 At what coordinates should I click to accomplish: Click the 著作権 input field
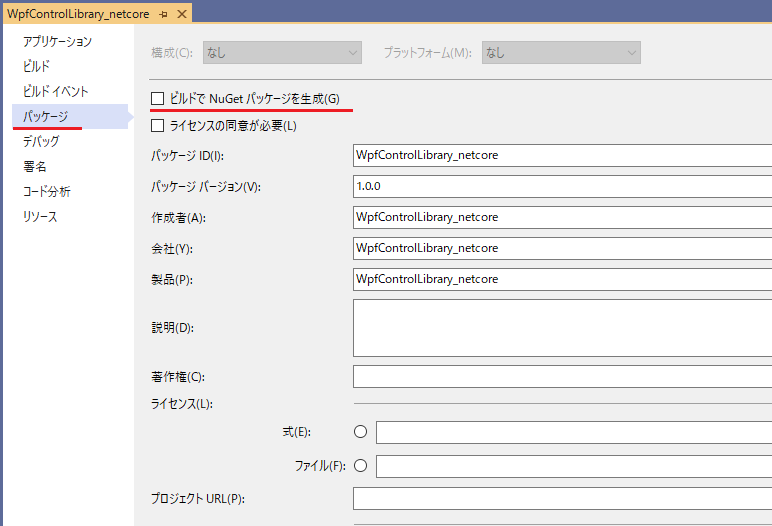(x=562, y=377)
